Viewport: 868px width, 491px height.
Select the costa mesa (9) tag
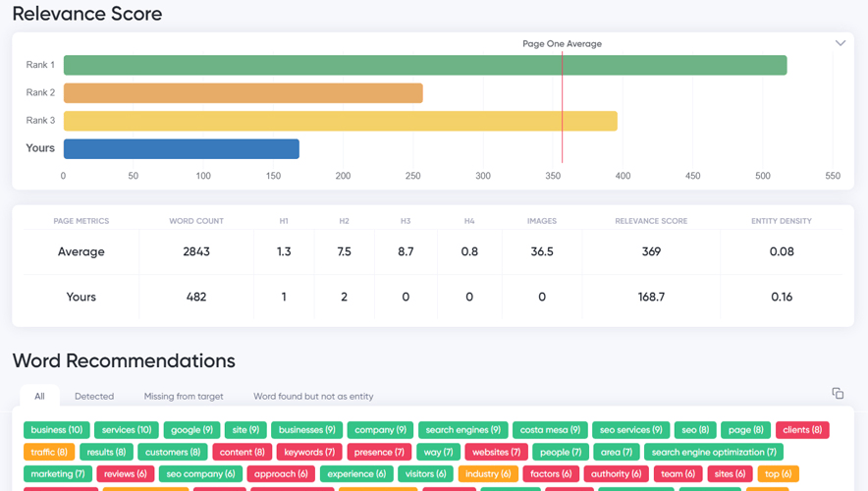coord(550,430)
